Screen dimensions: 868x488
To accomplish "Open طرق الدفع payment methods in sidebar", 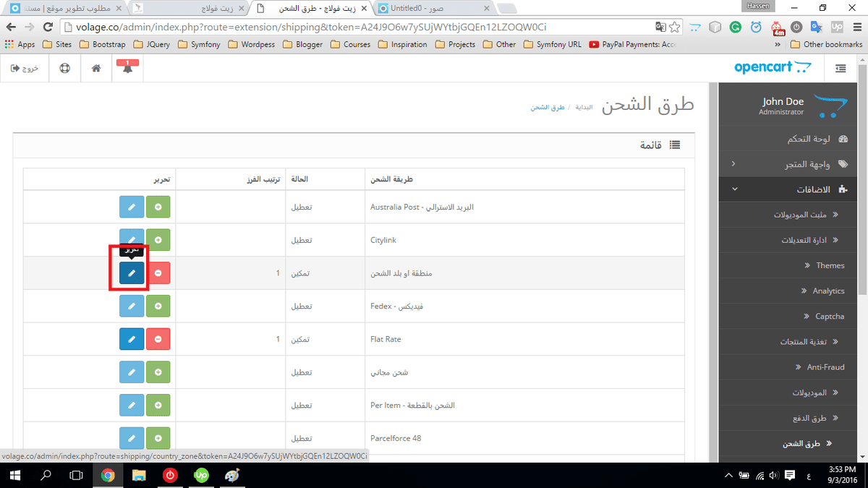I will click(787, 418).
